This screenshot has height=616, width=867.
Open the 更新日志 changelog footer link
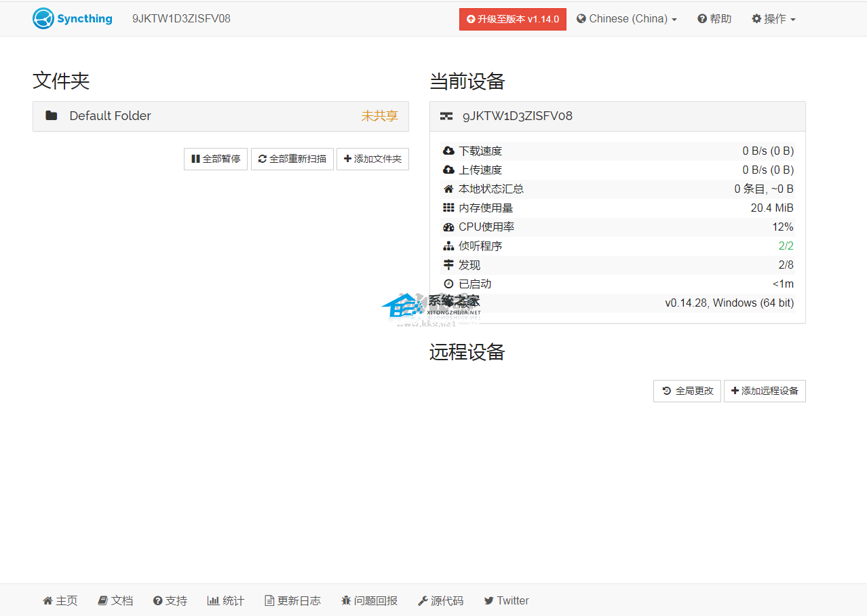click(292, 600)
